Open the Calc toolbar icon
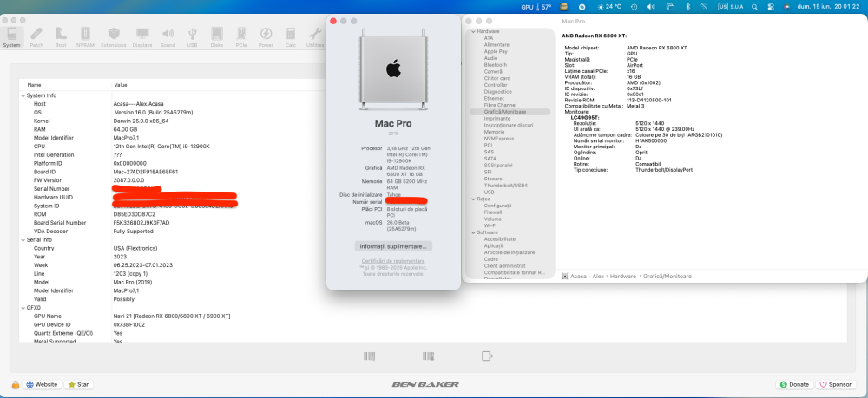This screenshot has width=868, height=398. coord(291,37)
